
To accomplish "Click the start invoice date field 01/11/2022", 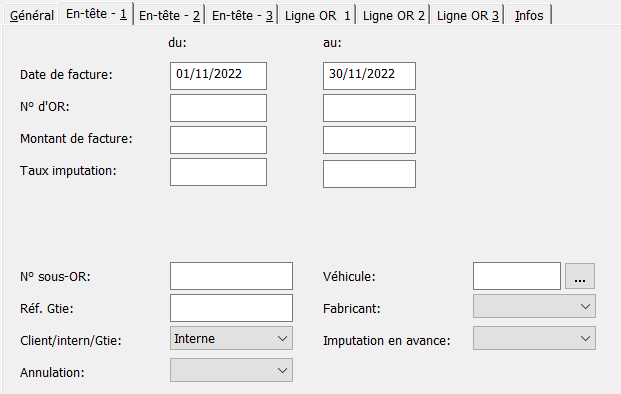I will 218,76.
